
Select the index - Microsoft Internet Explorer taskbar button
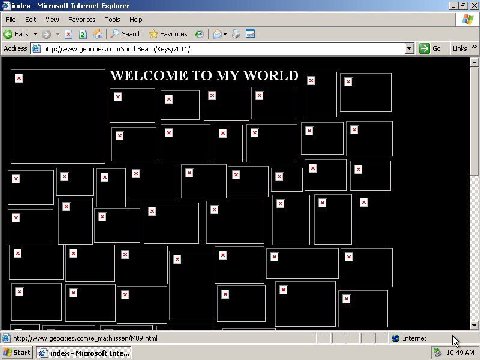pos(84,353)
